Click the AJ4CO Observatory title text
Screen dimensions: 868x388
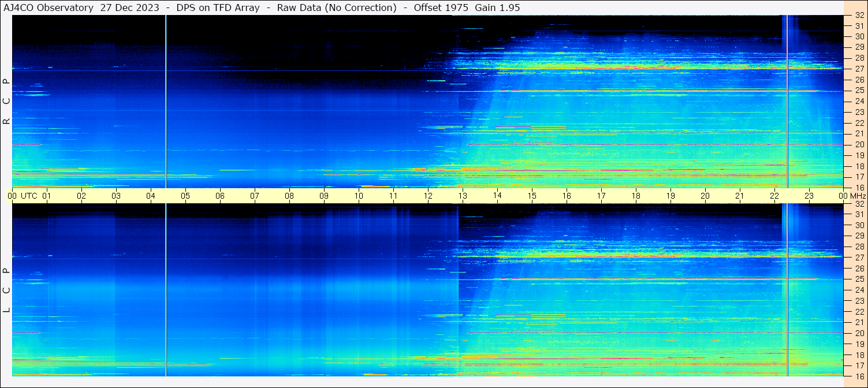pos(49,8)
